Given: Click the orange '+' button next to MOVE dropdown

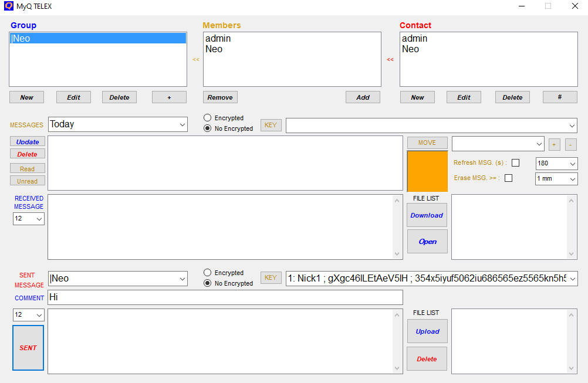Looking at the screenshot, I should (x=554, y=144).
